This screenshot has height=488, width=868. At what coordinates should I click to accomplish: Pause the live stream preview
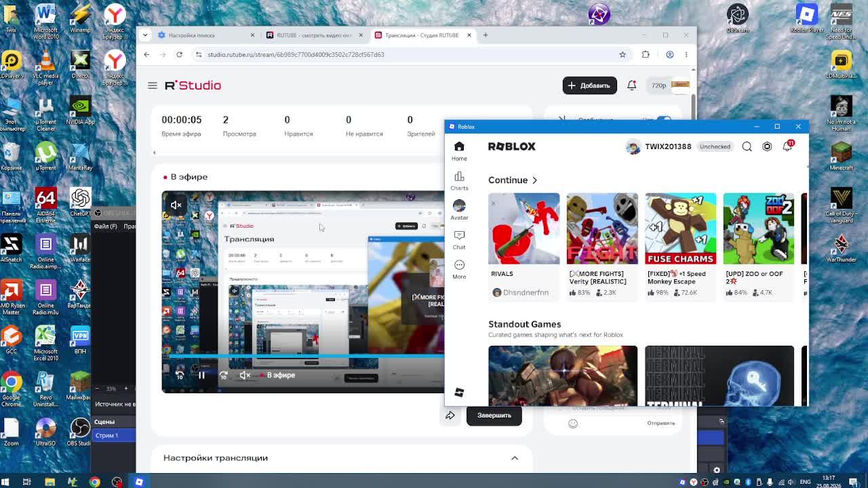tap(201, 375)
